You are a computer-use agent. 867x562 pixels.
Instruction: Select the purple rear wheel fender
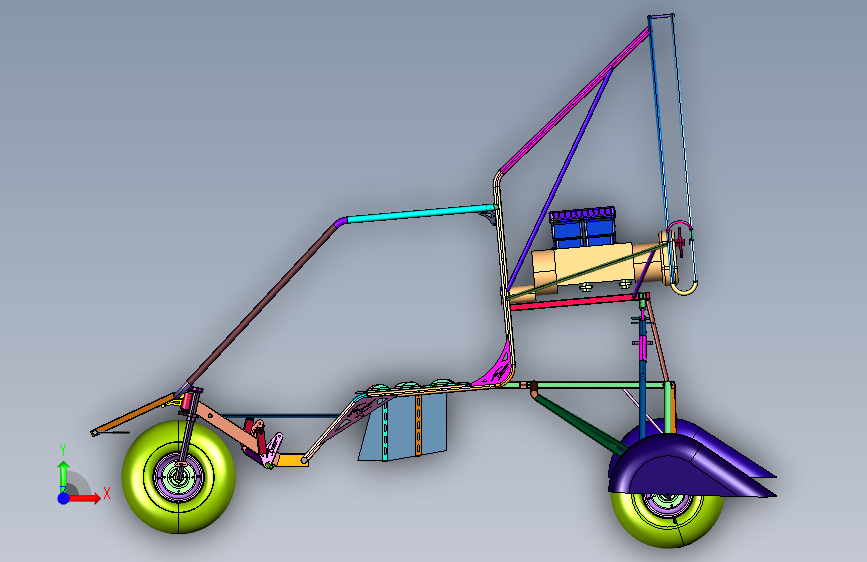pos(680,465)
